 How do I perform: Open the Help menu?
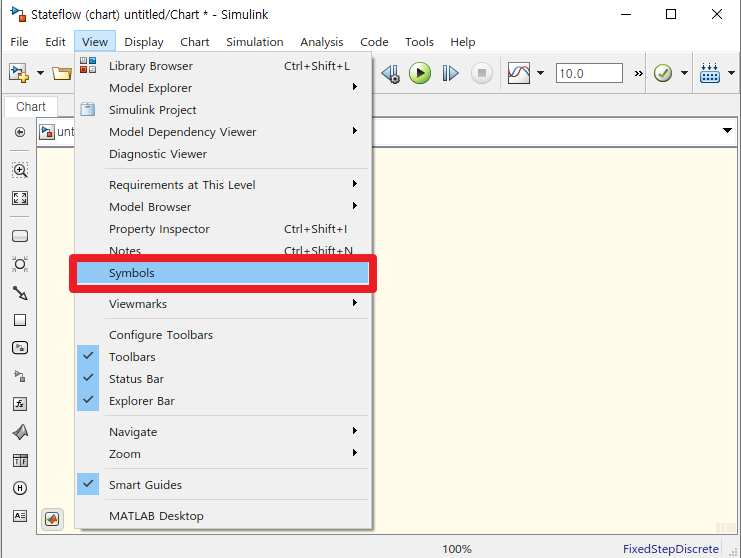[x=463, y=42]
